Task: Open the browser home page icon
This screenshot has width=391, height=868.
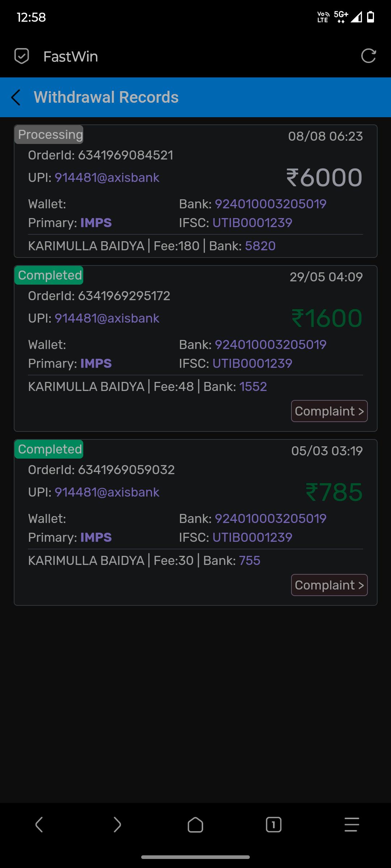Action: (195, 825)
